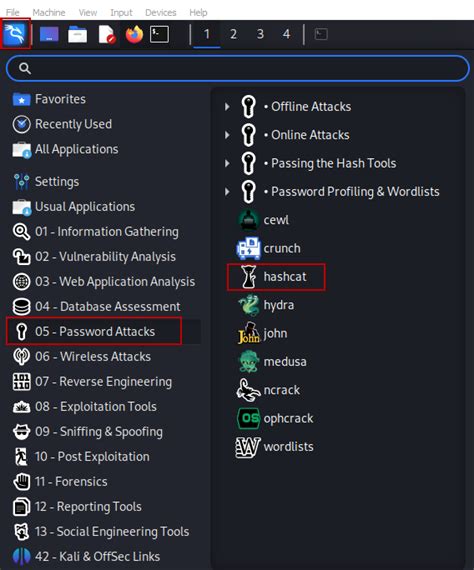Image resolution: width=474 pixels, height=570 pixels.
Task: Click the All Applications folder icon
Action: pyautogui.click(x=21, y=149)
